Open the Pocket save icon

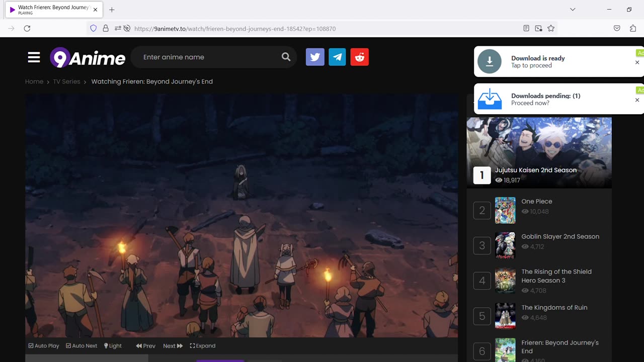(617, 29)
